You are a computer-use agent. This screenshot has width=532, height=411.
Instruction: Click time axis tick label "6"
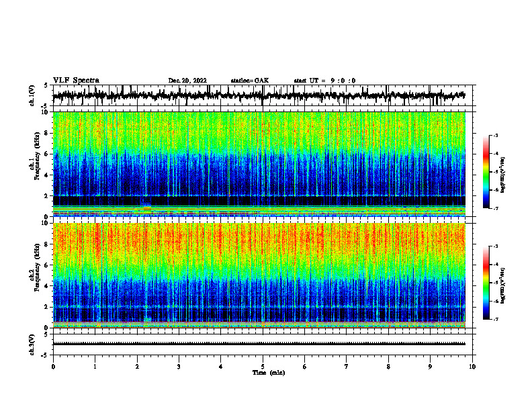pos(305,366)
